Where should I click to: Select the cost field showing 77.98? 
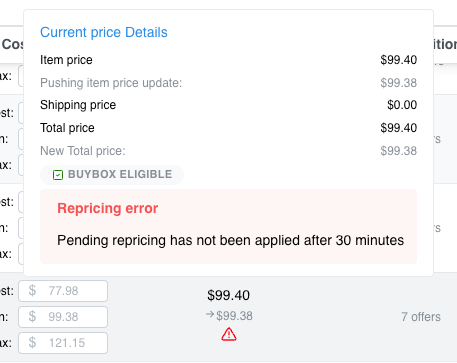[x=63, y=291]
